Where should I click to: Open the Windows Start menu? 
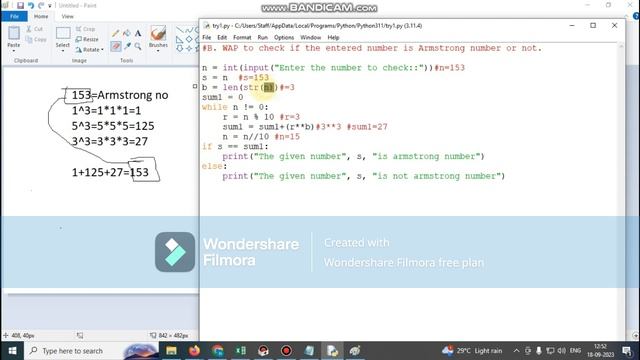click(x=12, y=351)
